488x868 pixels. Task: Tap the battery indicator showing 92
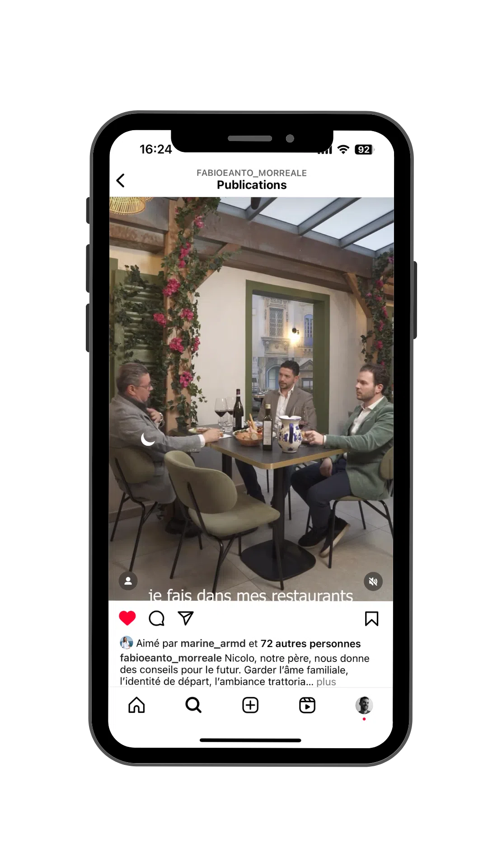coord(364,150)
